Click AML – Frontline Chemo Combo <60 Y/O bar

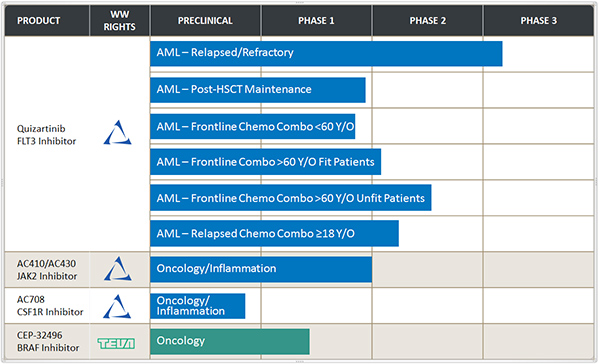point(253,126)
